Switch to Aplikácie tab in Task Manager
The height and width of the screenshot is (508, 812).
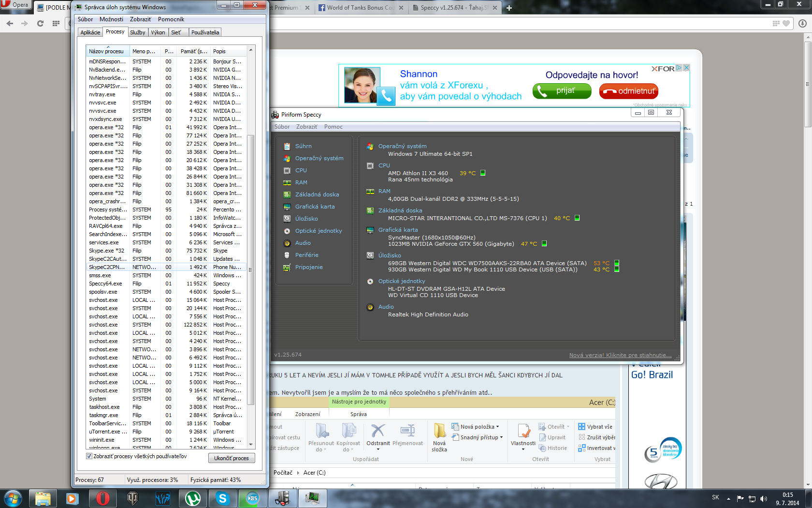pos(90,32)
